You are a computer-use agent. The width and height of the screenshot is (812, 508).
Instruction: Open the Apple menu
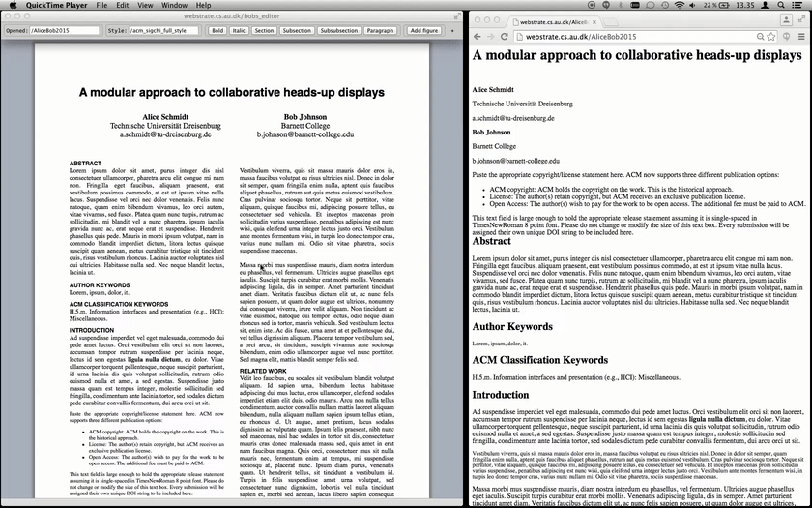(x=14, y=5)
